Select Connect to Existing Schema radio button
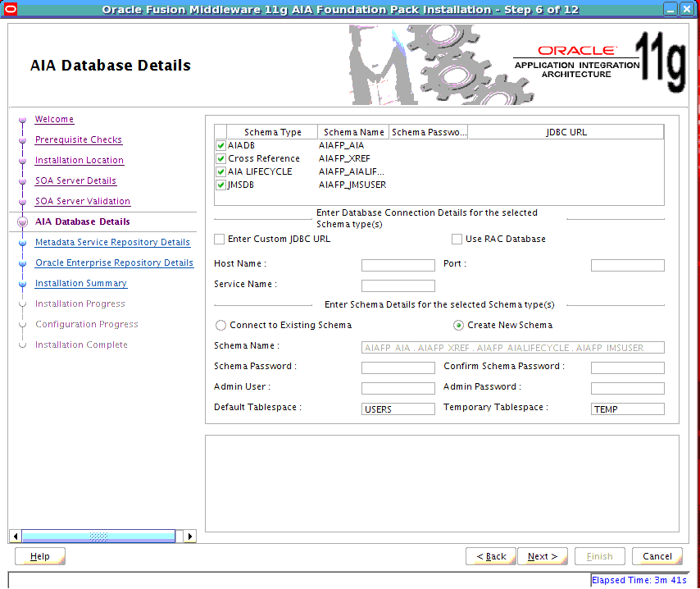This screenshot has height=589, width=700. [x=220, y=326]
